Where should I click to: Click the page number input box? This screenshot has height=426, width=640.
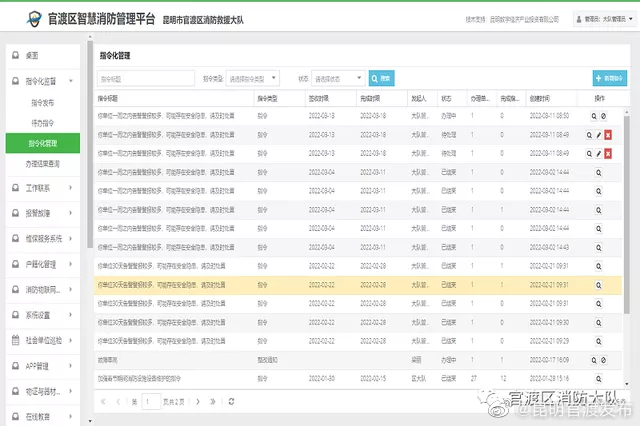pos(151,402)
